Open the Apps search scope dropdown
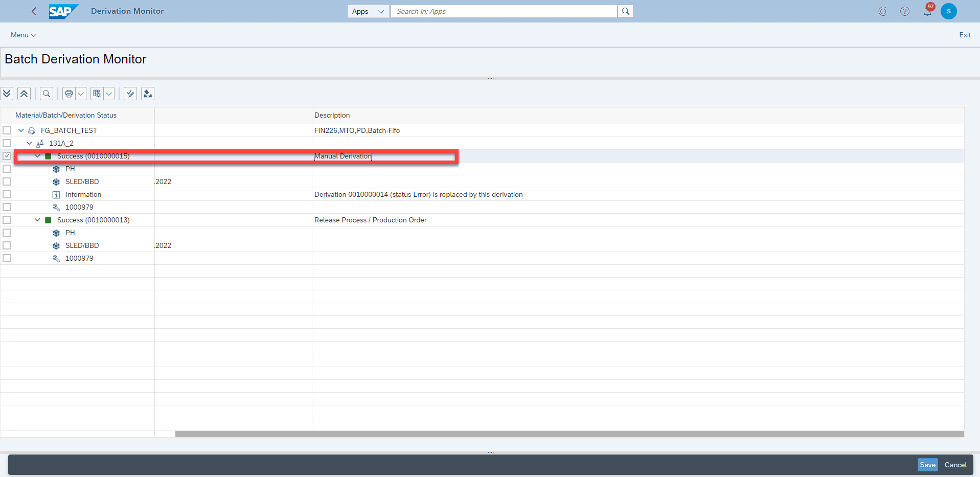980x477 pixels. (x=368, y=11)
